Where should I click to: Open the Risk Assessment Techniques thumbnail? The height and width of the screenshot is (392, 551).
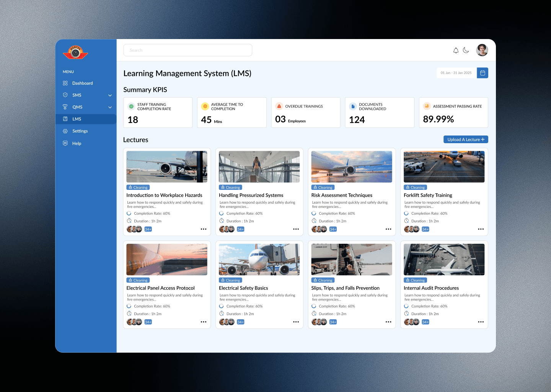coord(352,167)
